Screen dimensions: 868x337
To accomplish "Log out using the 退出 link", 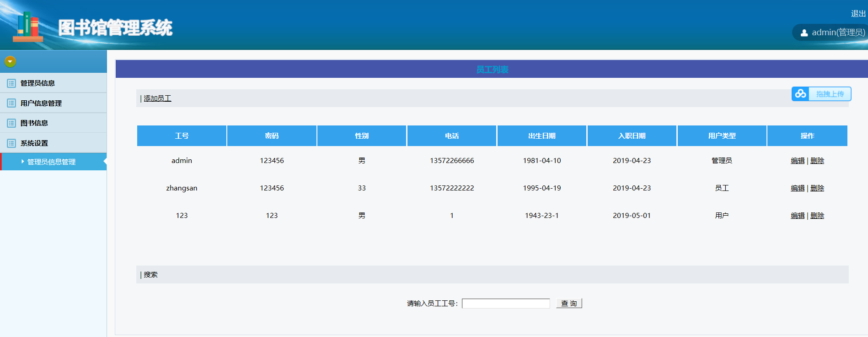I will point(858,14).
